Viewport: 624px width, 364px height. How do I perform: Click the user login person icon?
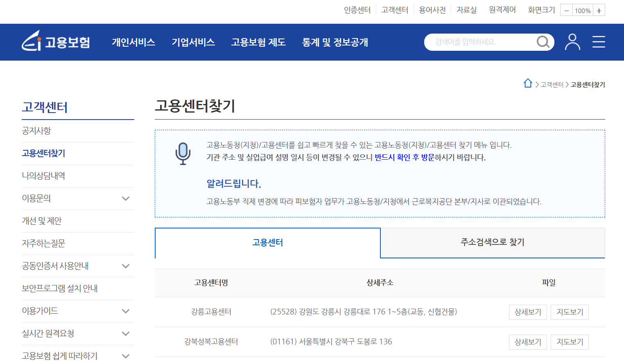tap(572, 42)
